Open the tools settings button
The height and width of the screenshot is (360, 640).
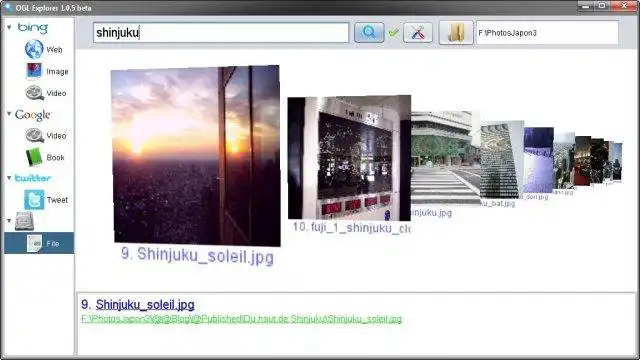[418, 33]
